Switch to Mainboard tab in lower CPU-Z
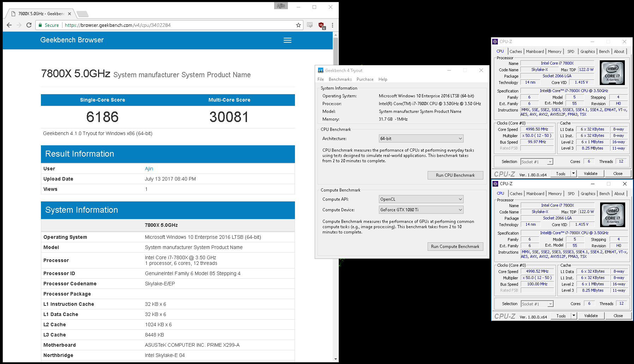 535,194
